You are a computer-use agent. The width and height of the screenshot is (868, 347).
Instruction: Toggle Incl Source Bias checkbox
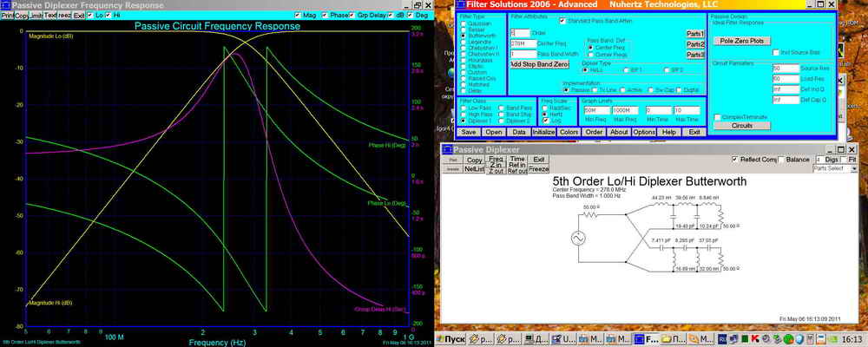pos(776,52)
